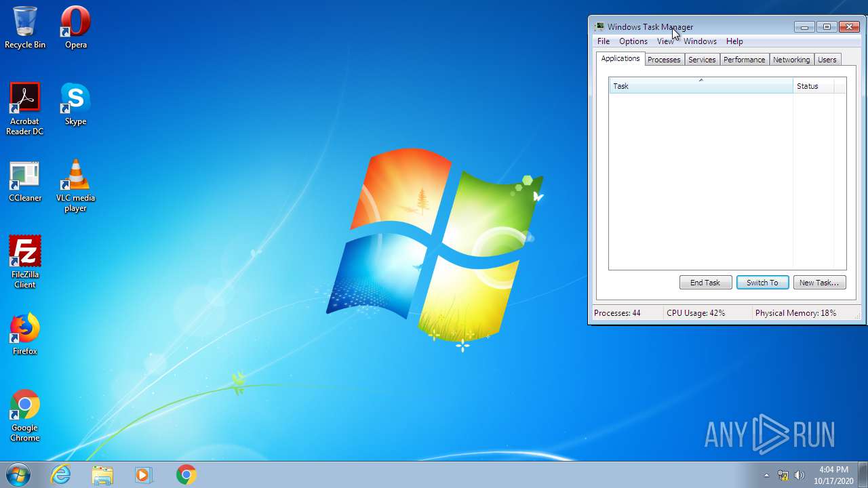Viewport: 868px width, 488px height.
Task: Launch the Opera browser shortcut
Action: tap(75, 28)
